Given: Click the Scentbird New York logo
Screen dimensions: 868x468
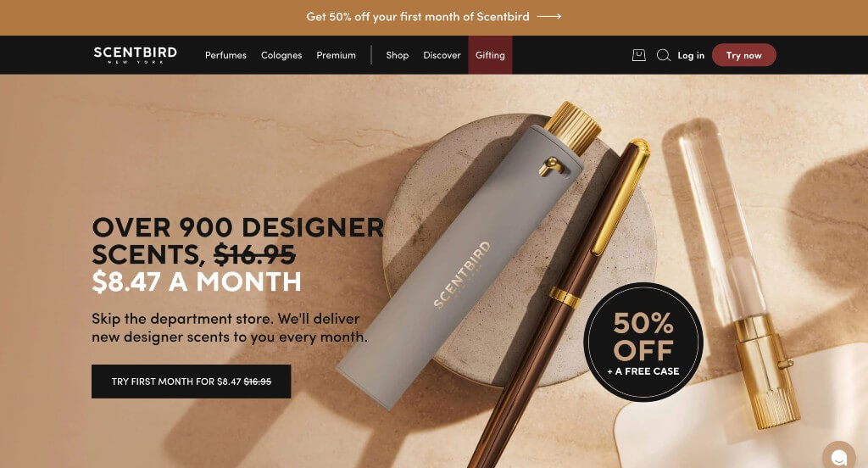Looking at the screenshot, I should coord(135,55).
